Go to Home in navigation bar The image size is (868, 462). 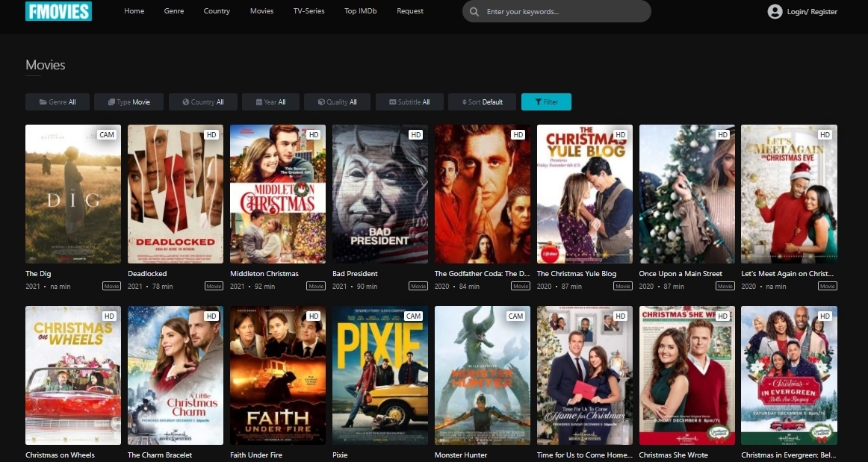(134, 11)
